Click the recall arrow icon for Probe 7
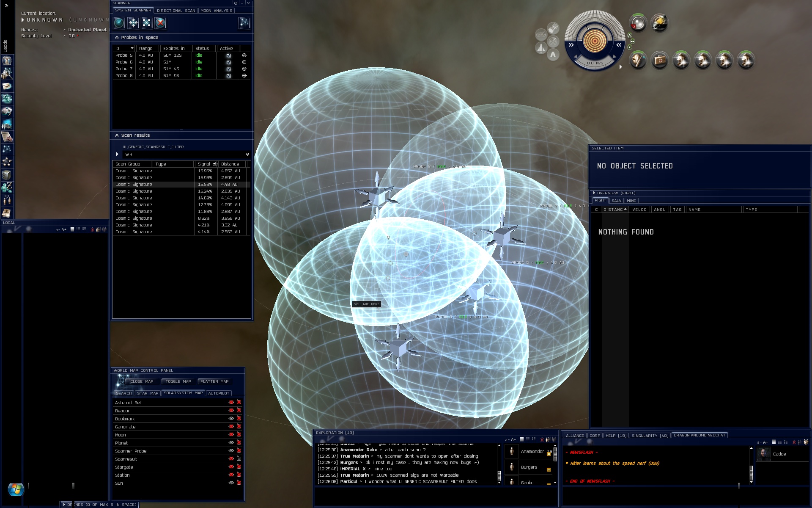 244,69
